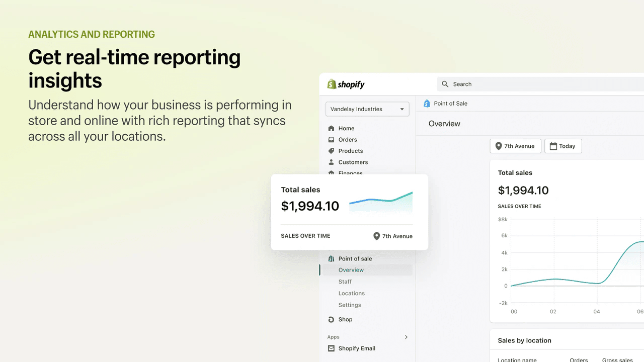The image size is (644, 362).
Task: Click Point of Sale breadcrumb icon
Action: pyautogui.click(x=427, y=104)
